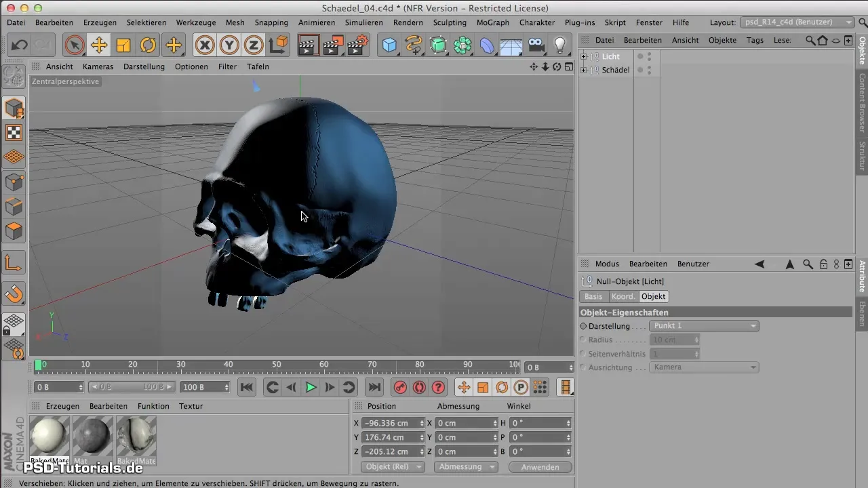Screen dimensions: 868x488
Task: Open viewport Darstellung menu
Action: tap(144, 66)
